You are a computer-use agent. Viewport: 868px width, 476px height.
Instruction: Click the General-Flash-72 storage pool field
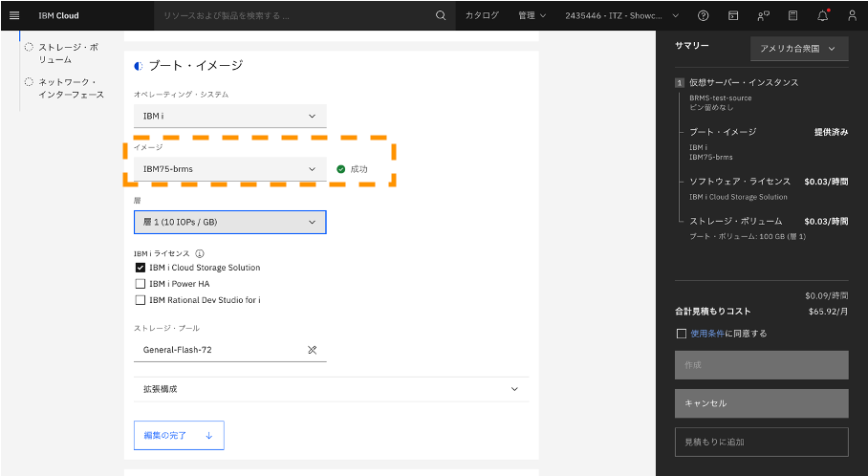(229, 350)
